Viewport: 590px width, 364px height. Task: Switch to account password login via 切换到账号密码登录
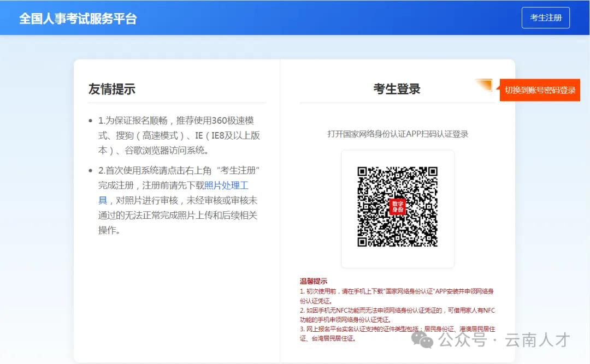[x=540, y=90]
